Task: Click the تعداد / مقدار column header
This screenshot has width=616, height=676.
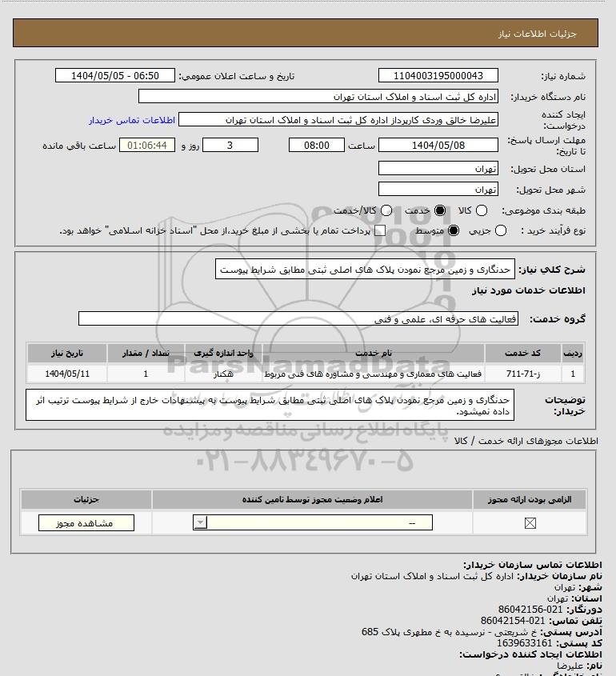Action: click(146, 353)
